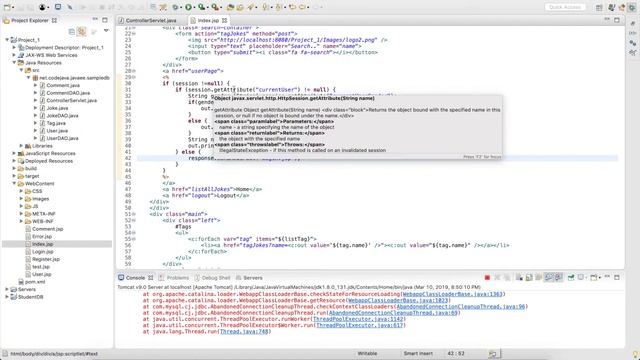Click the Pin Console icon
Image resolution: width=640 pixels, height=360 pixels.
(x=571, y=278)
